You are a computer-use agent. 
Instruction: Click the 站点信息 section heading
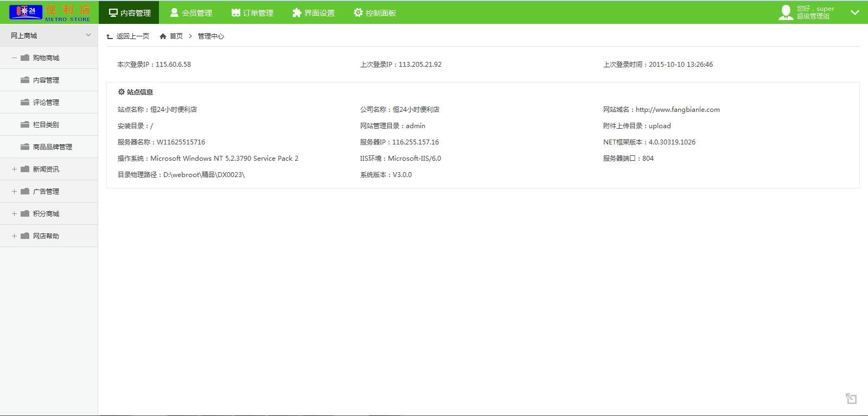(x=140, y=92)
